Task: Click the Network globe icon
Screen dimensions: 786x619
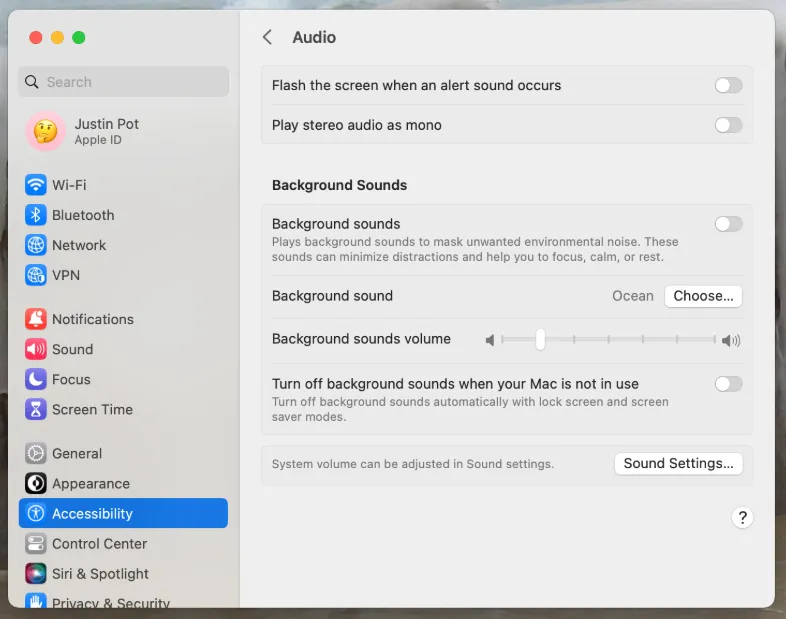Action: click(x=36, y=245)
